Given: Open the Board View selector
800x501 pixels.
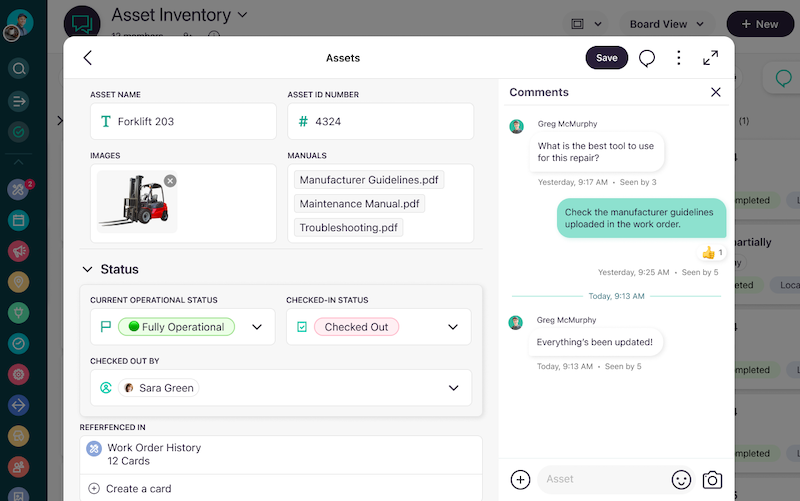Looking at the screenshot, I should pos(667,24).
